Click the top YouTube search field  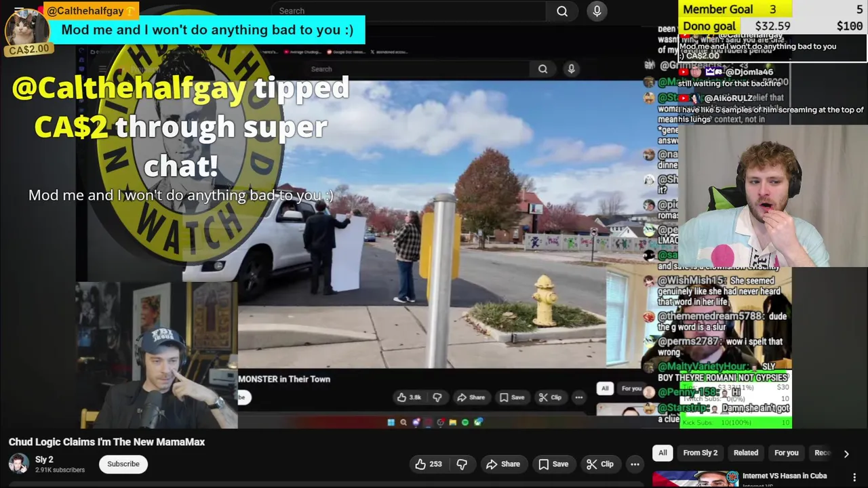409,11
